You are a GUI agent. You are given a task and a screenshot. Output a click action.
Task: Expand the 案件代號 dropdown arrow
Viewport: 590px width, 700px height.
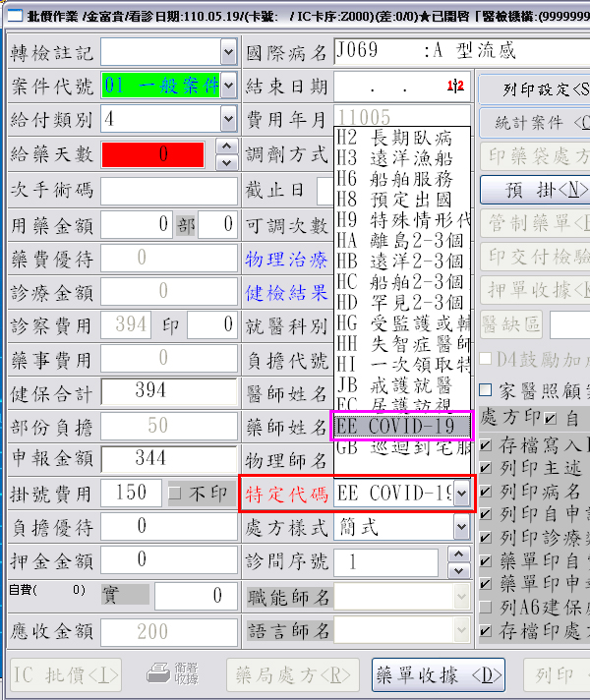pyautogui.click(x=228, y=87)
